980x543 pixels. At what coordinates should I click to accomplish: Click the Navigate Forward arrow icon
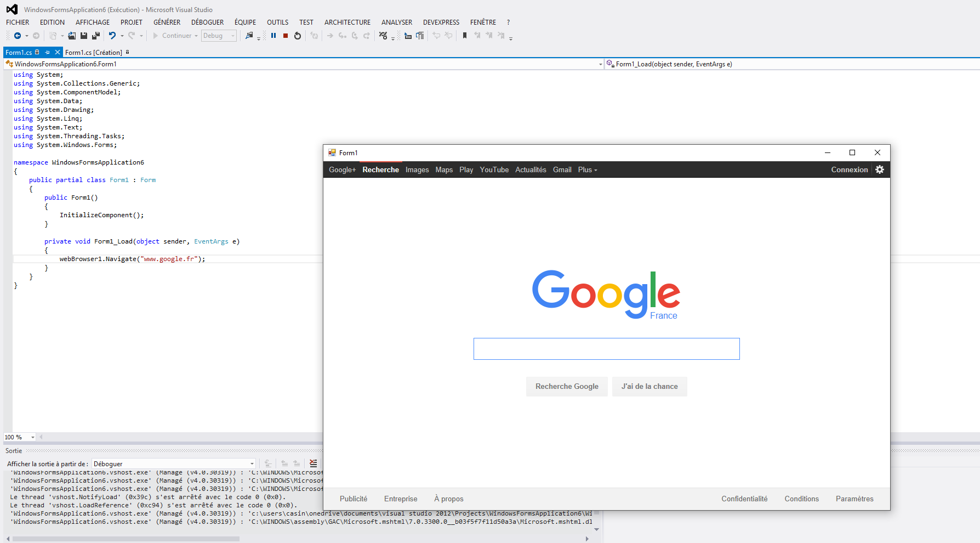(36, 36)
